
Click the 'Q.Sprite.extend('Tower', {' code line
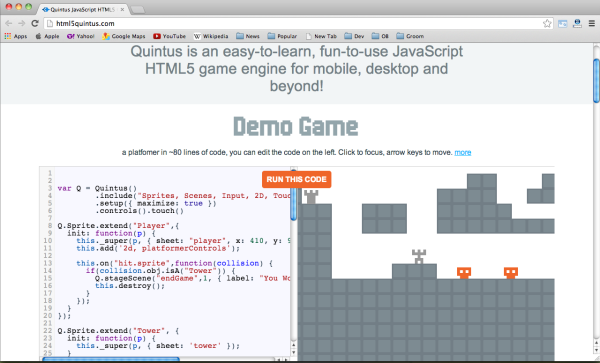pos(118,330)
